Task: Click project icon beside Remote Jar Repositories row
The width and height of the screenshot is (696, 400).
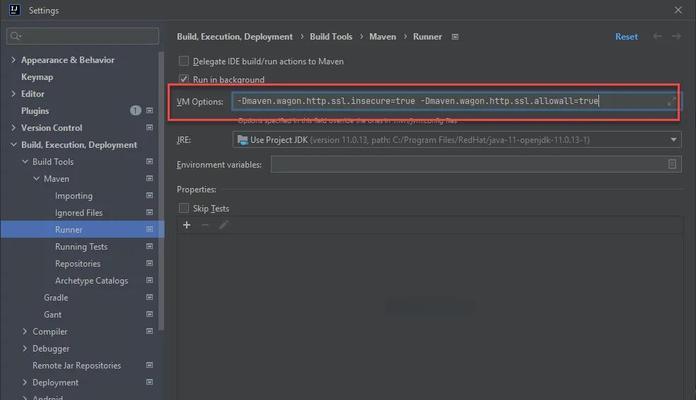Action: (x=150, y=365)
